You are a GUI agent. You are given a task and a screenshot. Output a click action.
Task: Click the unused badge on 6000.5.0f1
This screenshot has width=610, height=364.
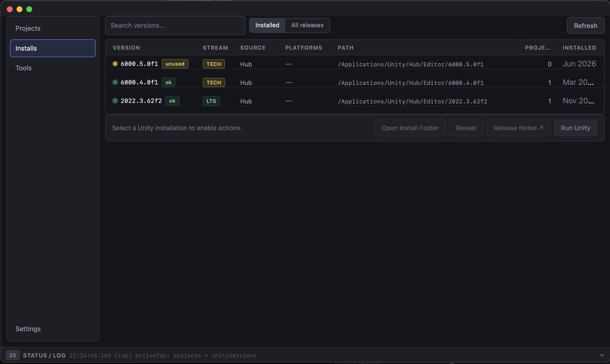[175, 64]
